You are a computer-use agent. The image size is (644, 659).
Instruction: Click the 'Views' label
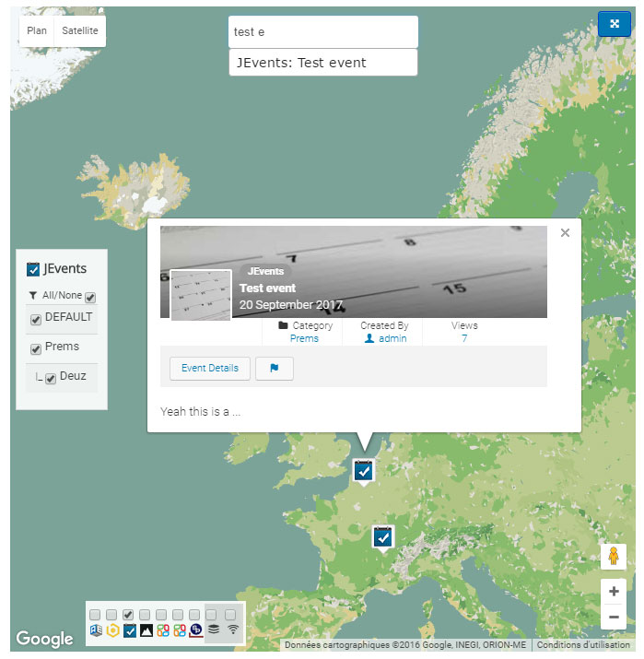pyautogui.click(x=464, y=325)
